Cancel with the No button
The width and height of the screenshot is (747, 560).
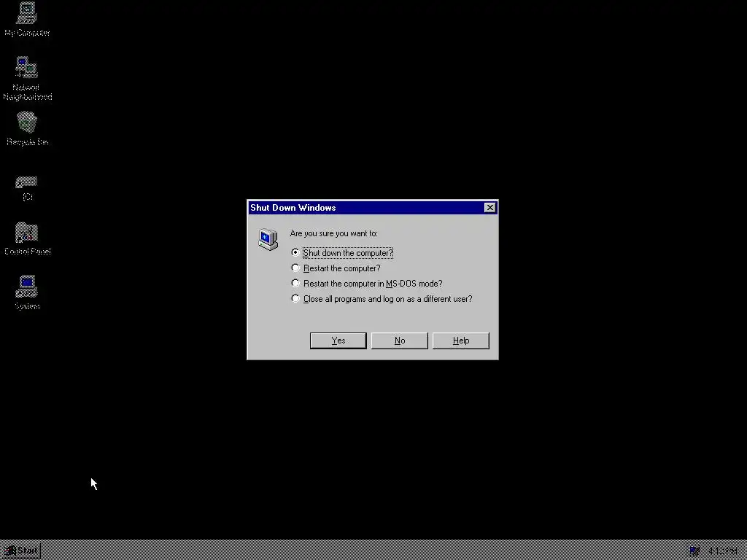tap(400, 341)
